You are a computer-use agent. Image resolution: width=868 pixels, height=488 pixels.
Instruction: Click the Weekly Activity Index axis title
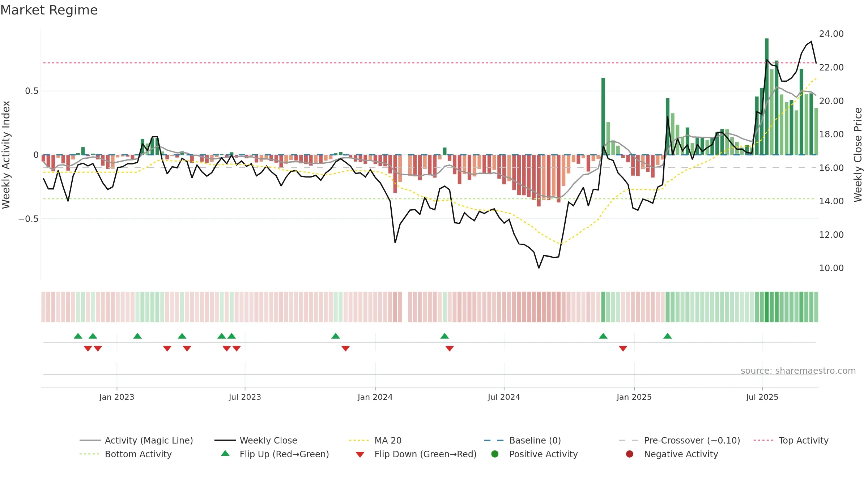click(x=6, y=155)
